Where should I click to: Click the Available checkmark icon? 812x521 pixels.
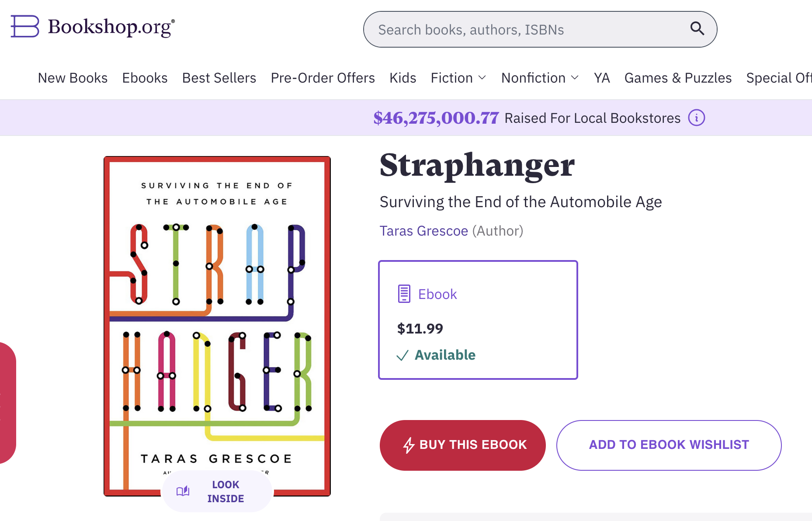click(402, 355)
